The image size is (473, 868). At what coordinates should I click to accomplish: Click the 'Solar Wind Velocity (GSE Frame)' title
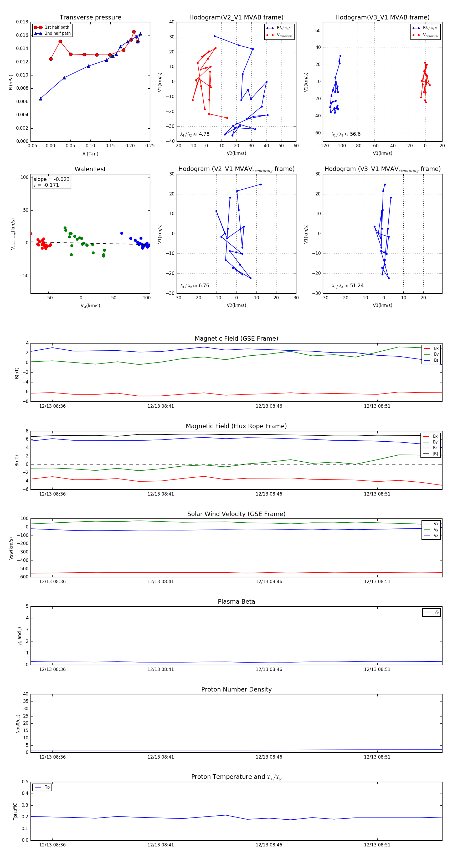tap(236, 514)
